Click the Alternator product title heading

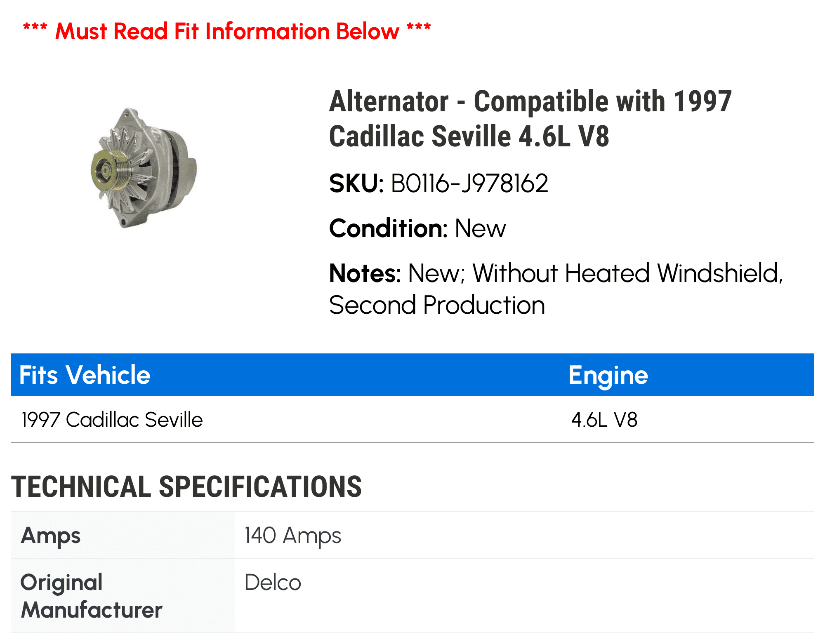(530, 119)
